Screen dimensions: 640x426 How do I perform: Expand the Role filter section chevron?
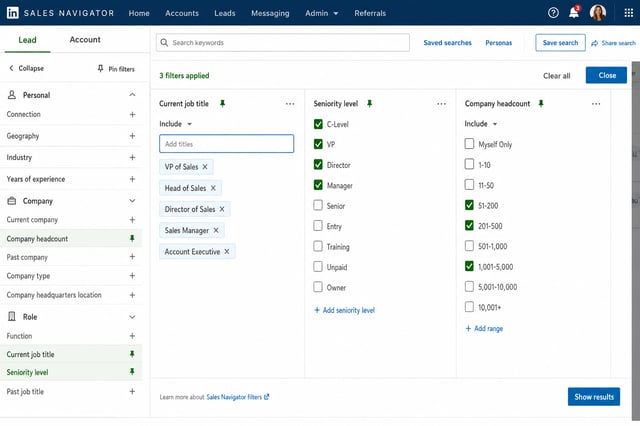click(132, 317)
